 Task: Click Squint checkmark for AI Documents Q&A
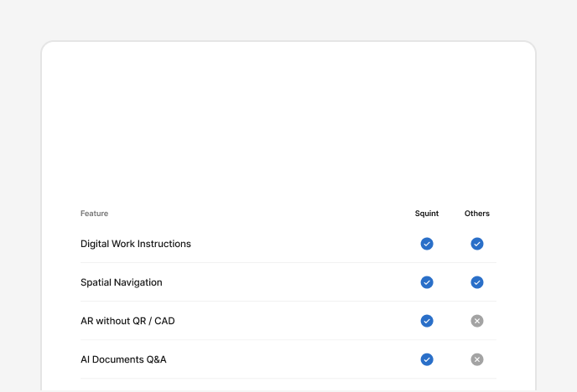427,359
